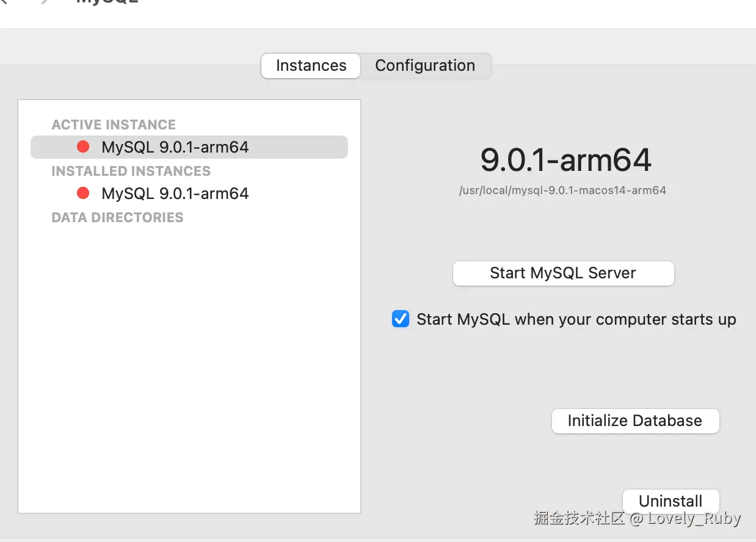Image resolution: width=756 pixels, height=542 pixels.
Task: Click the Lovely_Ruby watermark text
Action: pyautogui.click(x=694, y=519)
